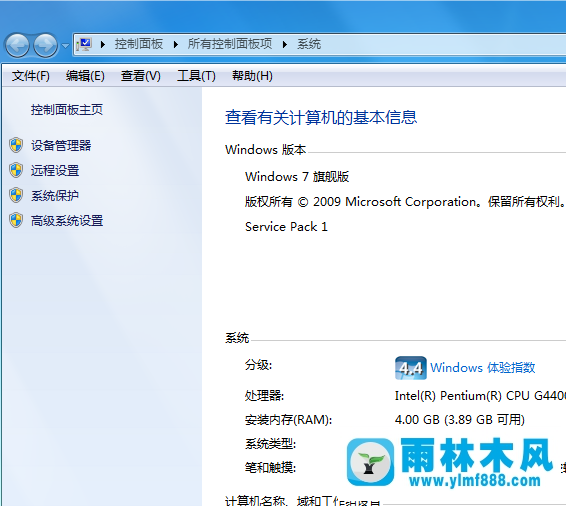This screenshot has height=506, width=566.
Task: Expand the arrow before 系统 breadcrumb
Action: (x=285, y=44)
